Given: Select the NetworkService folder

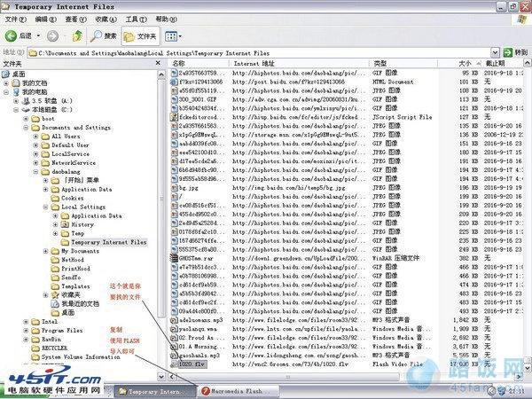Looking at the screenshot, I should point(74,163).
